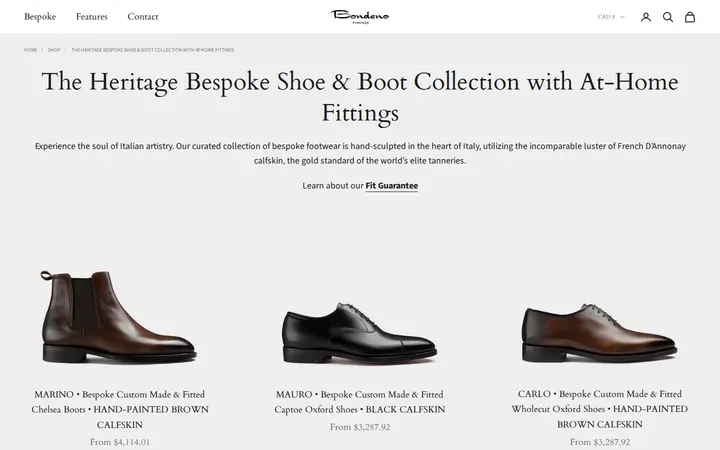
Task: Open the Features menu item
Action: pyautogui.click(x=92, y=17)
